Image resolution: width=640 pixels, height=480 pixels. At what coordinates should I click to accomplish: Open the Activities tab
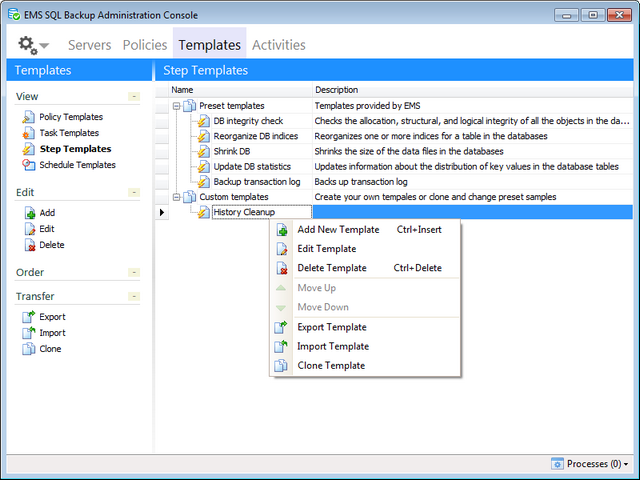pyautogui.click(x=279, y=45)
